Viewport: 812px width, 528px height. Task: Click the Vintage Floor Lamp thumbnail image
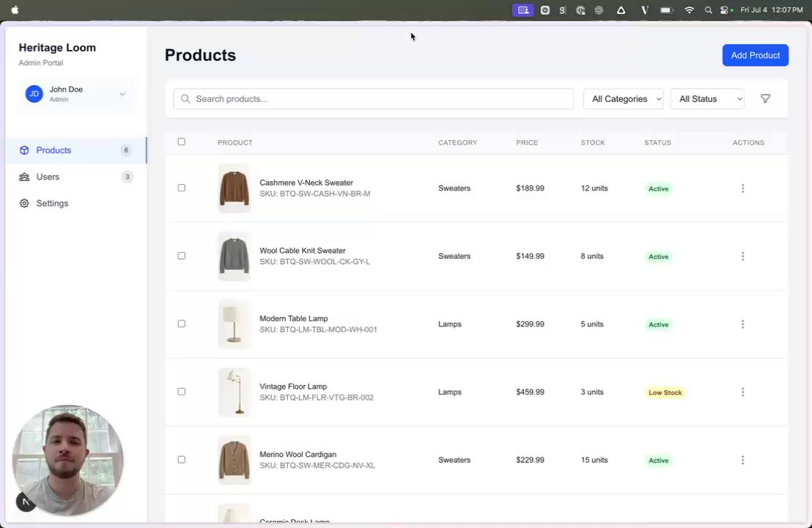(234, 392)
